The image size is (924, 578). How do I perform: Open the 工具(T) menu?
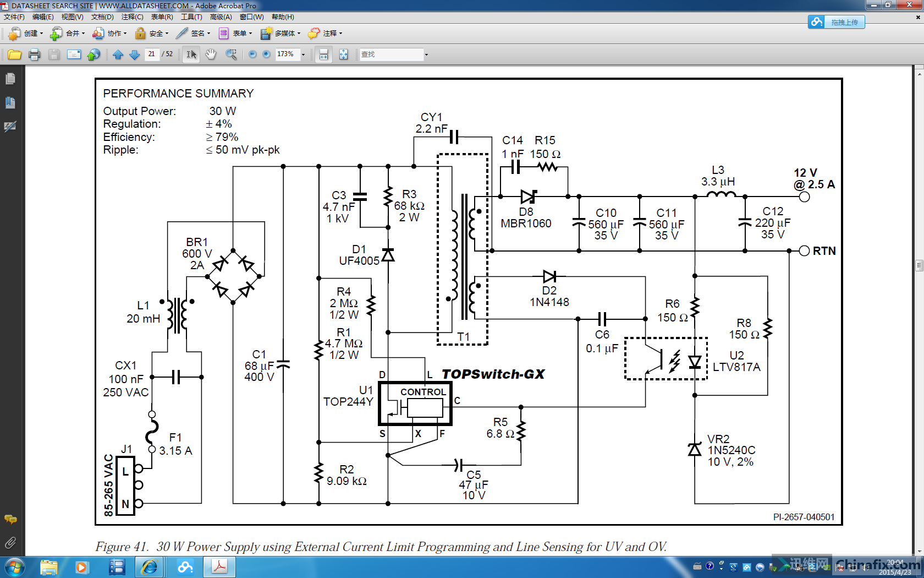(x=191, y=17)
